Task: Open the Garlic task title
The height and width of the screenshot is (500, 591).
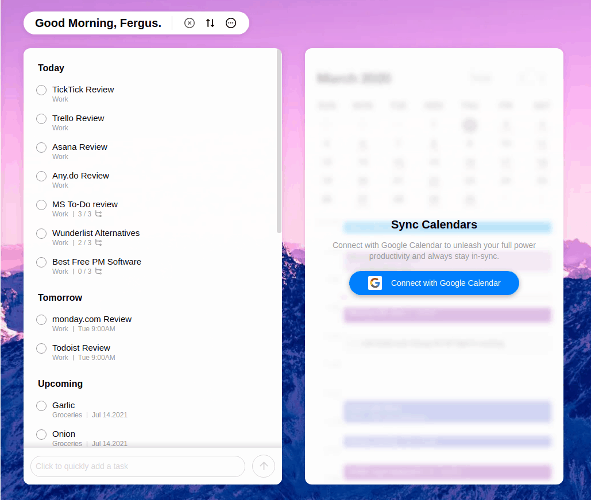Action: click(x=63, y=405)
